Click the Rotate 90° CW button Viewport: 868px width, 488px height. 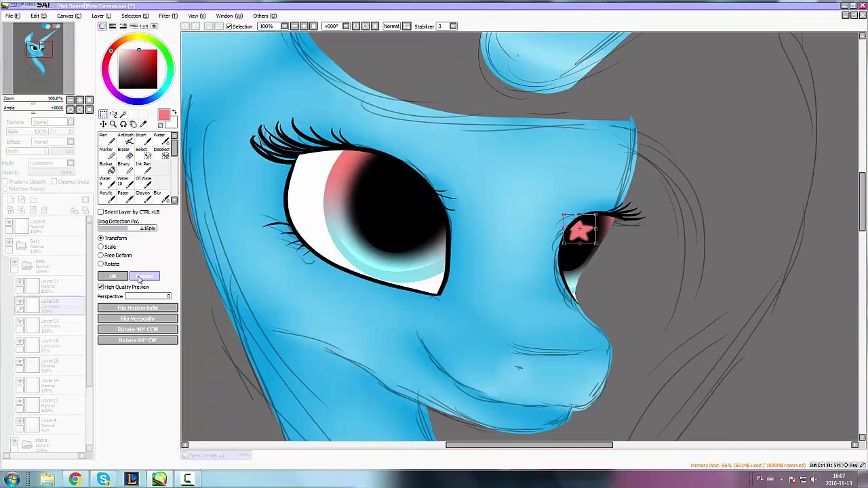[x=138, y=340]
